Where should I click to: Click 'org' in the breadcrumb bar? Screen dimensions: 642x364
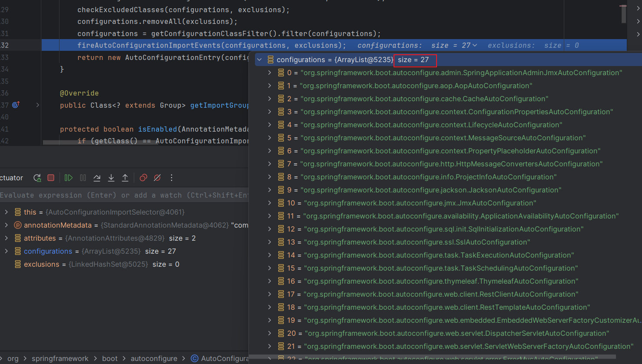[13, 358]
